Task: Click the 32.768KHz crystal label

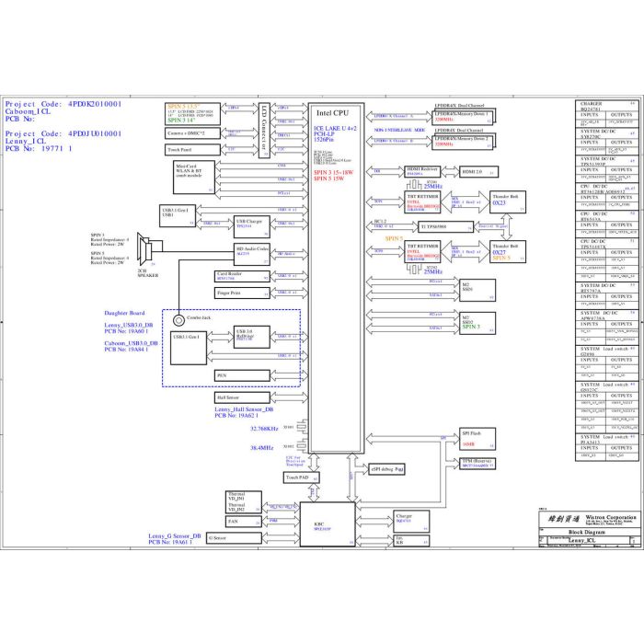Action: pos(264,429)
